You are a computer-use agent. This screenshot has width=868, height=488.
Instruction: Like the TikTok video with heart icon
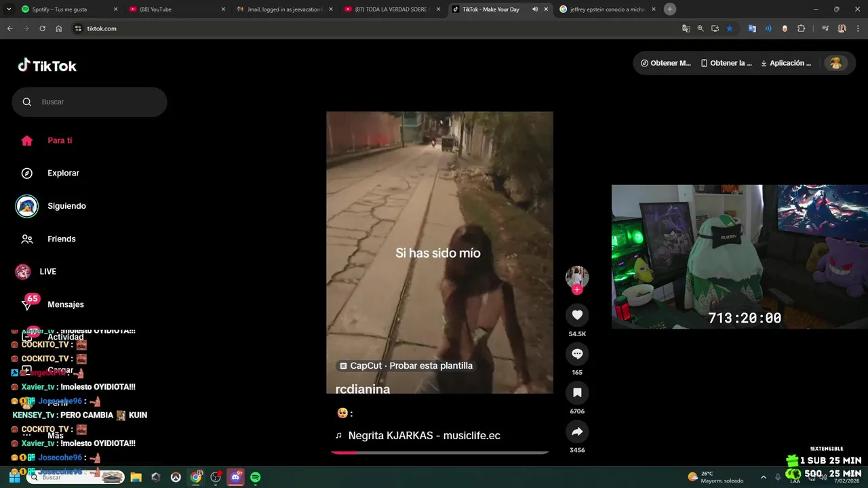tap(577, 314)
